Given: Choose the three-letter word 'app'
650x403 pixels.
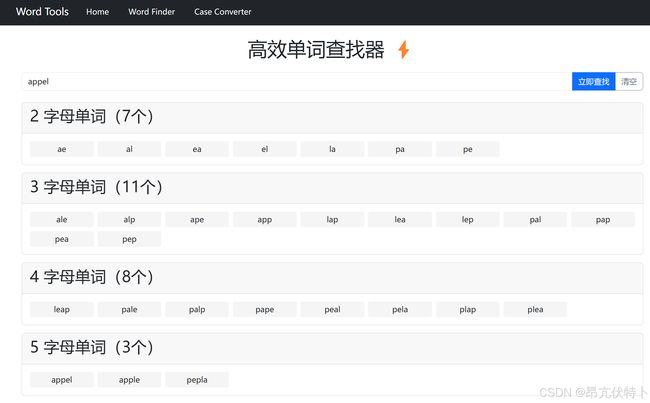Looking at the screenshot, I should tap(264, 219).
